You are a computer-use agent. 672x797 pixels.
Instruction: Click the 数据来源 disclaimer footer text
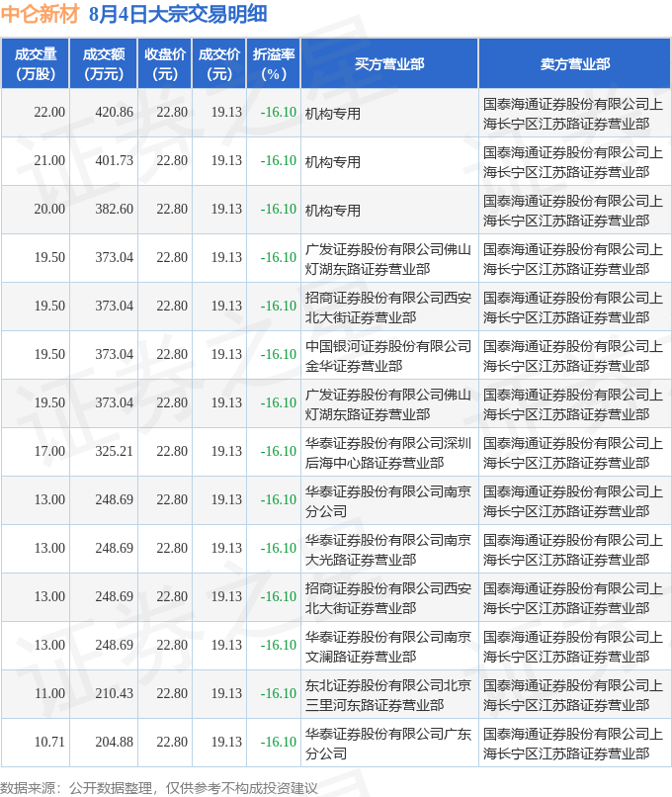click(x=159, y=788)
